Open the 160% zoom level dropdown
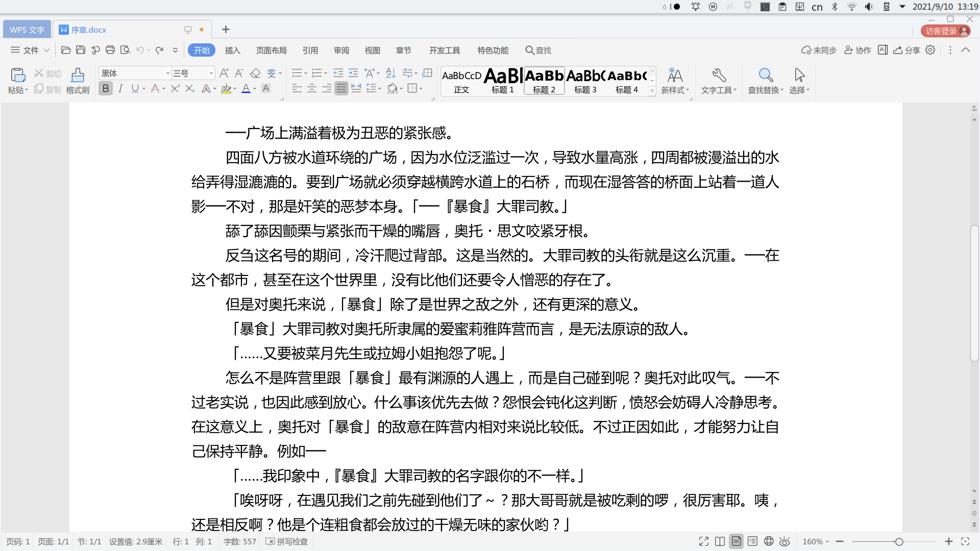This screenshot has width=980, height=551. (x=816, y=541)
